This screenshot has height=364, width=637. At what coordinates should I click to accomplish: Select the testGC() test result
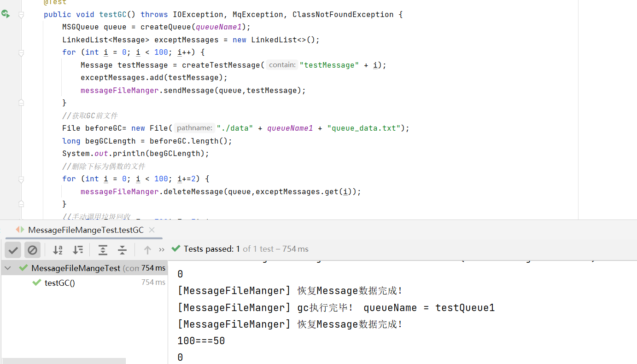tap(59, 283)
